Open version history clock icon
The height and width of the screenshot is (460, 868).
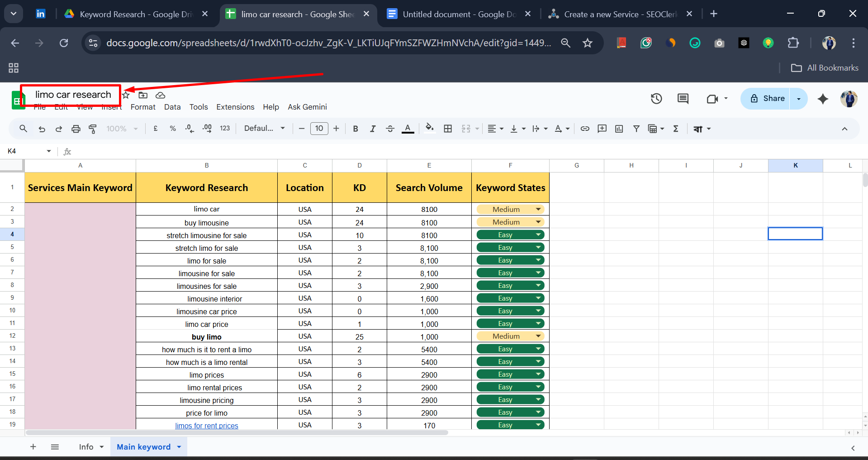point(656,99)
